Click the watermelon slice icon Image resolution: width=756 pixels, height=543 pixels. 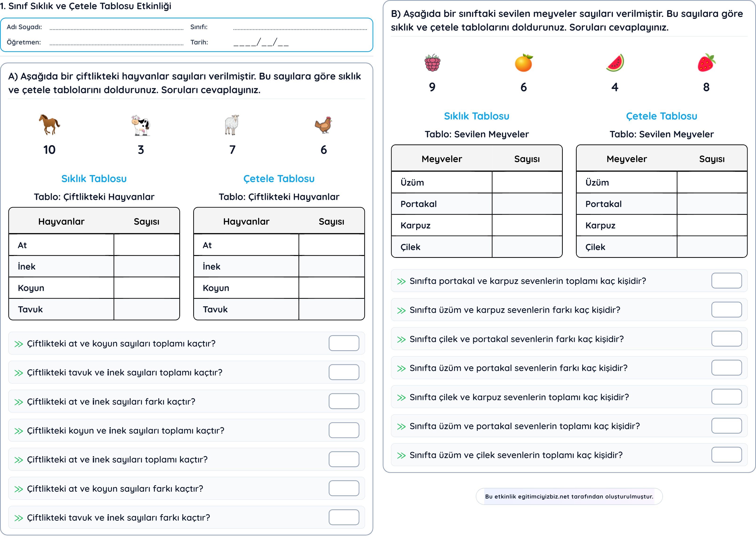point(615,62)
